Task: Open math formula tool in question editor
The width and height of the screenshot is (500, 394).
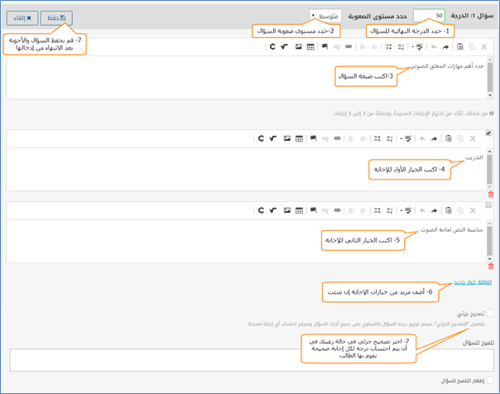Action: point(284,47)
